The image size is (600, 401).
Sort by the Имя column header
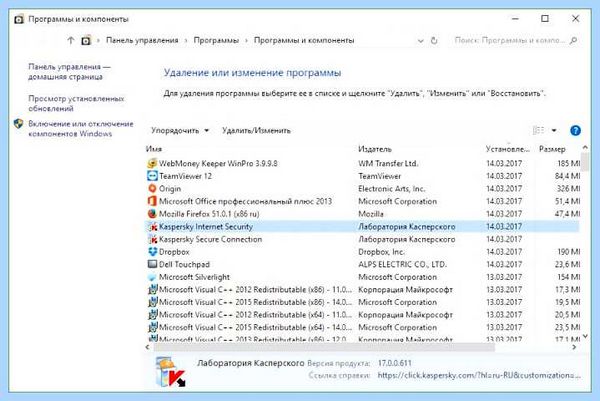[x=153, y=149]
